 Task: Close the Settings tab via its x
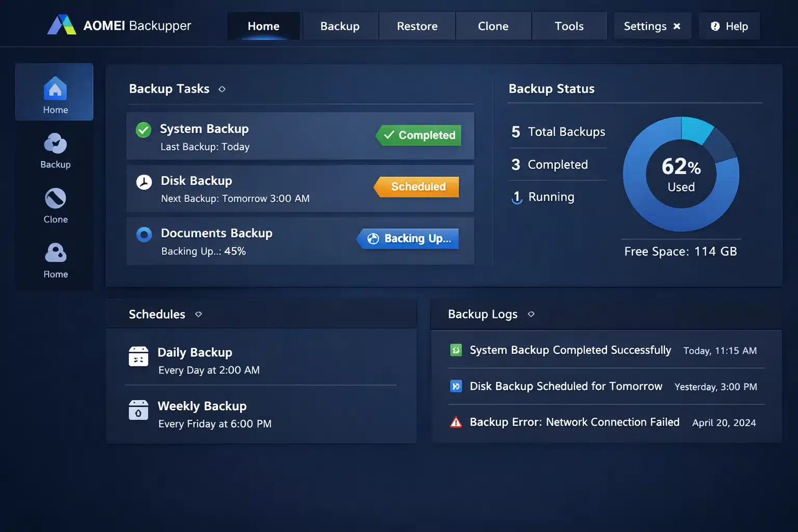point(677,26)
